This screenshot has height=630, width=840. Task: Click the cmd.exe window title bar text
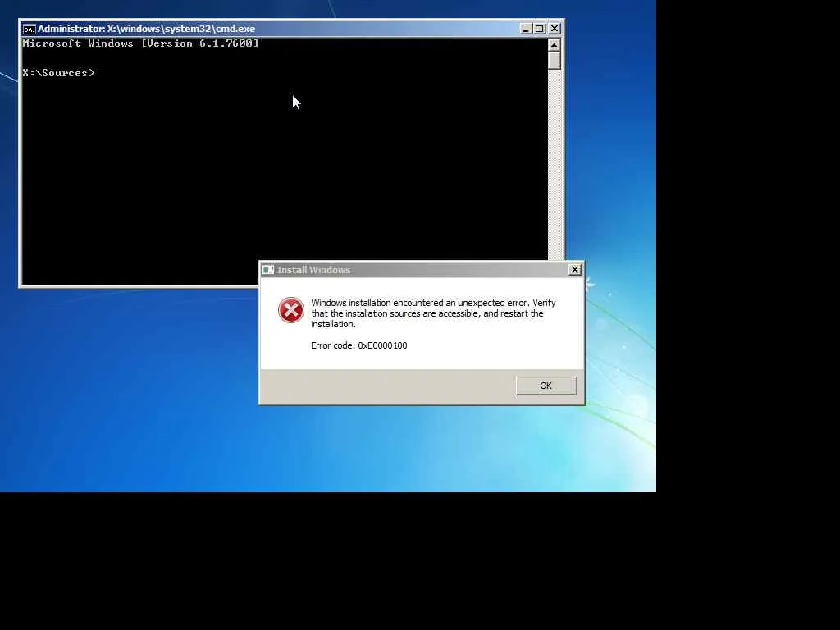tap(146, 29)
